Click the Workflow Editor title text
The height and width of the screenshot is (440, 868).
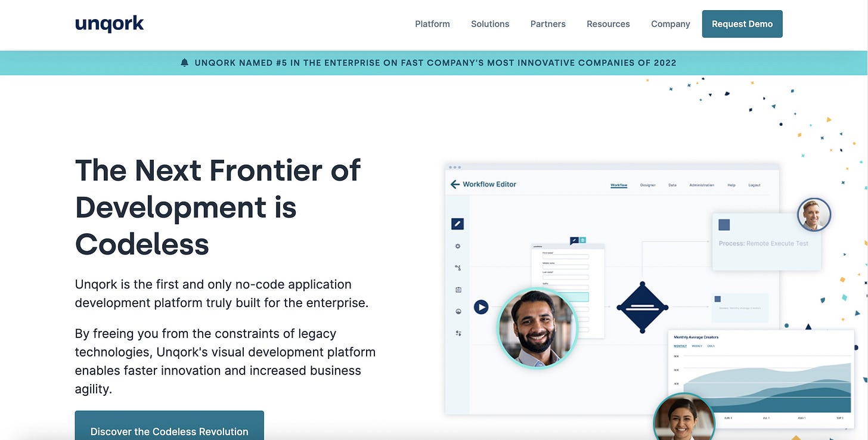pos(489,184)
